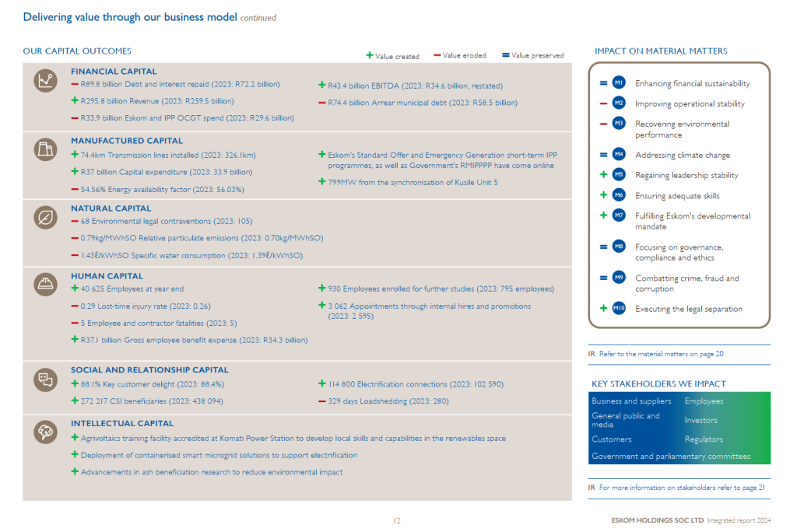Screen dimensions: 797x532
Task: Select the M2 badge for operational stability
Action: coord(619,103)
